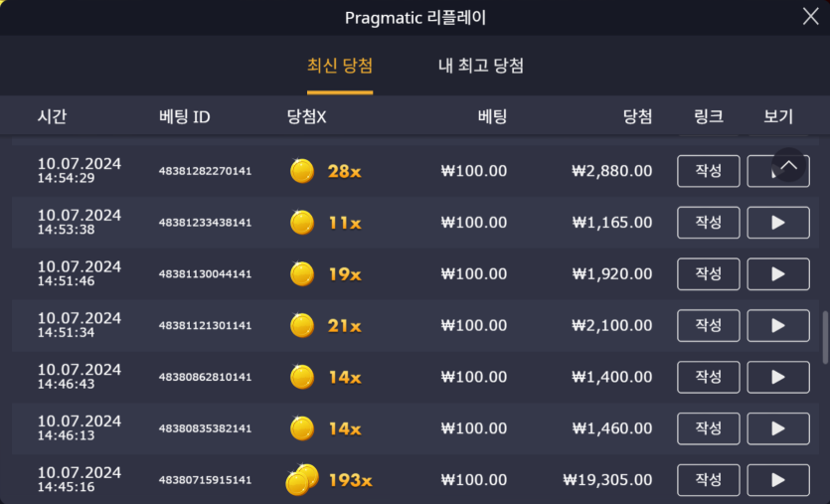This screenshot has height=504, width=830.
Task: Play the replay of the ₩1,460.00 win
Action: 777,429
